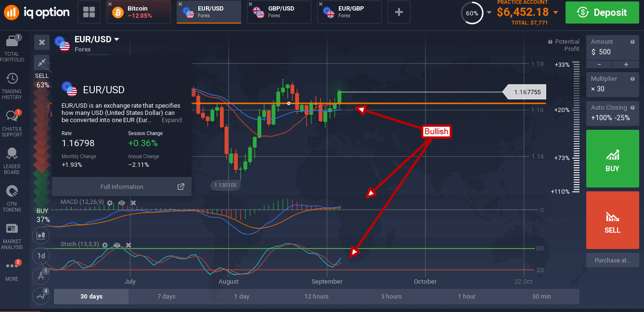Open the Full Information link
The width and height of the screenshot is (644, 312).
tap(122, 187)
